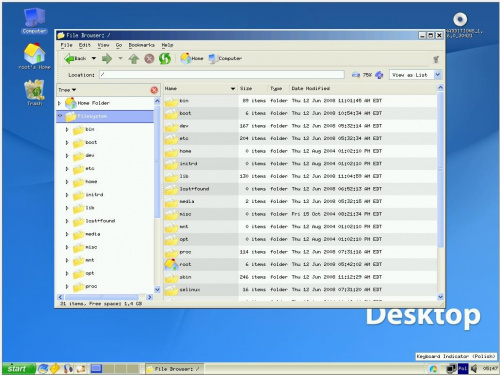This screenshot has height=375, width=500.
Task: Zoom in with the icon right of 75%
Action: pyautogui.click(x=379, y=75)
